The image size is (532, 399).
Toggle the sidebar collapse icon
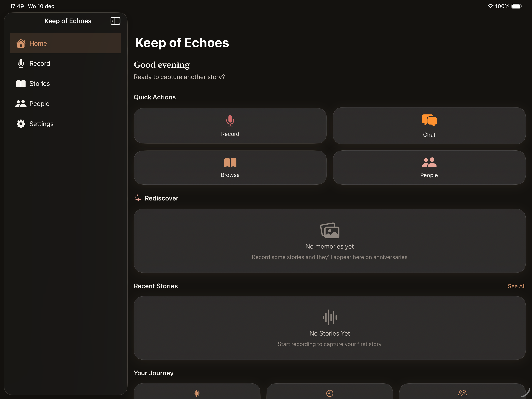[x=115, y=21]
